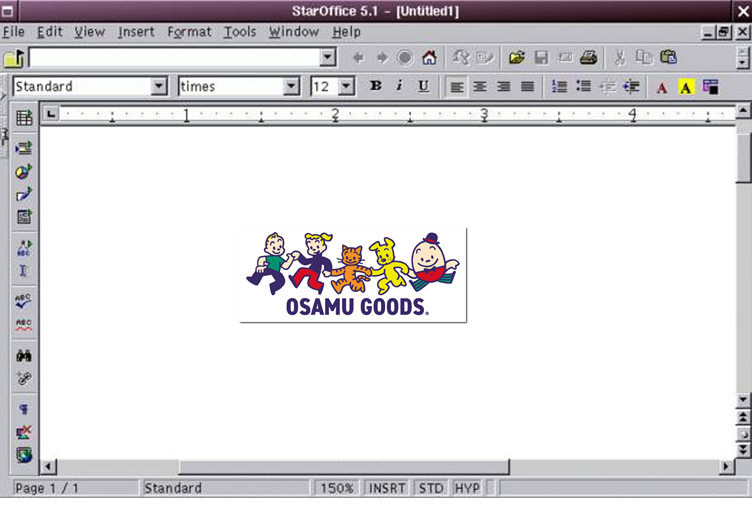This screenshot has height=520, width=752.
Task: Click the direct cursor I-beam icon
Action: click(x=24, y=271)
